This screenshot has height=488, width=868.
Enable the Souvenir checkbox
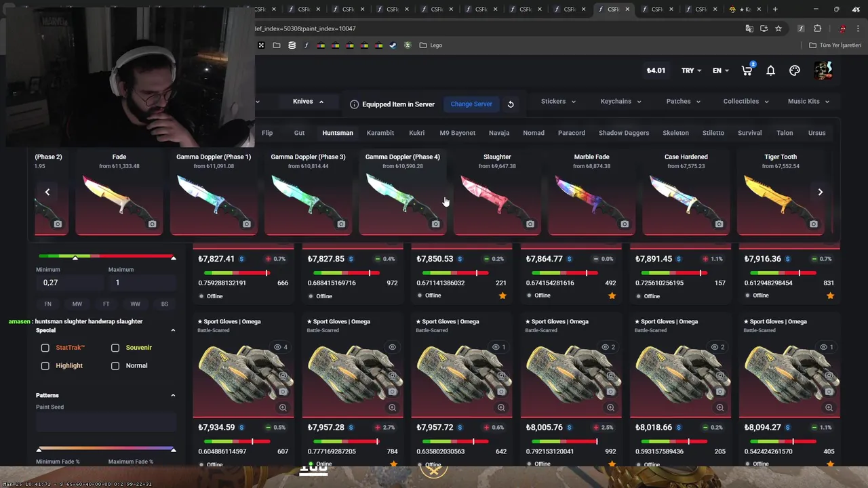tap(115, 348)
